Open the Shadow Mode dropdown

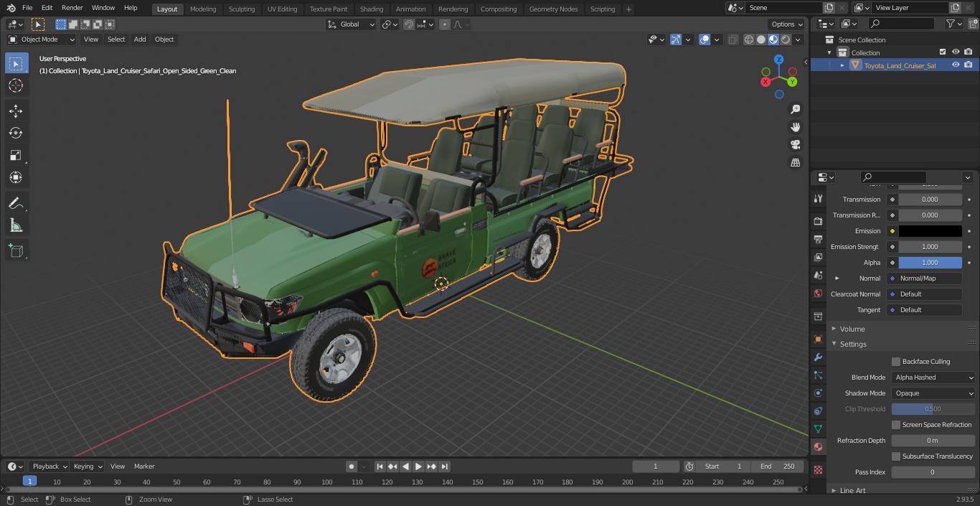933,393
